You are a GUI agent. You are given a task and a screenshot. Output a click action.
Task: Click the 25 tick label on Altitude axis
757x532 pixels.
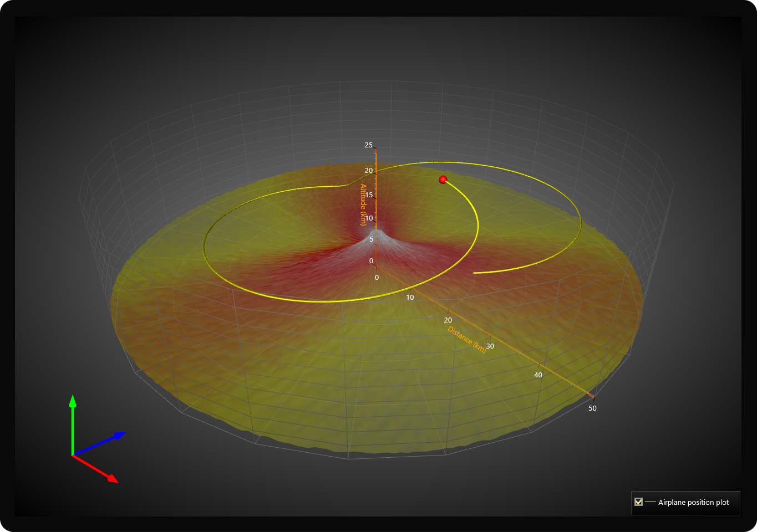pyautogui.click(x=369, y=145)
